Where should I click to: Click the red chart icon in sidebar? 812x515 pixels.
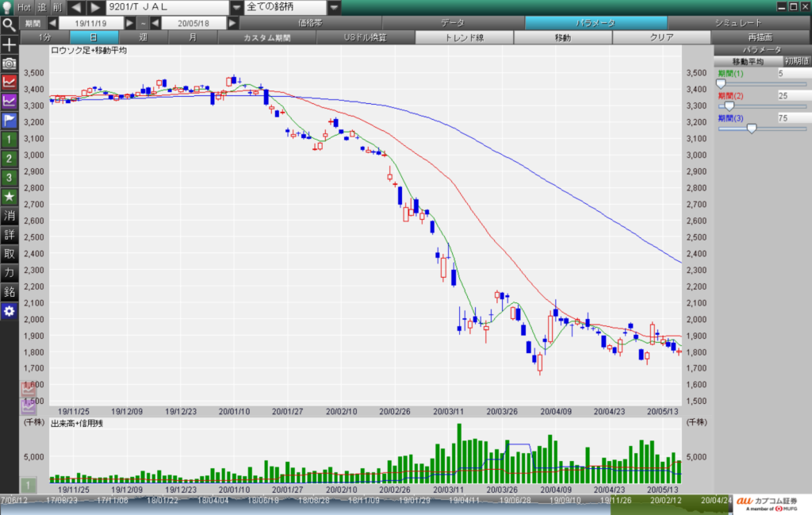click(9, 81)
